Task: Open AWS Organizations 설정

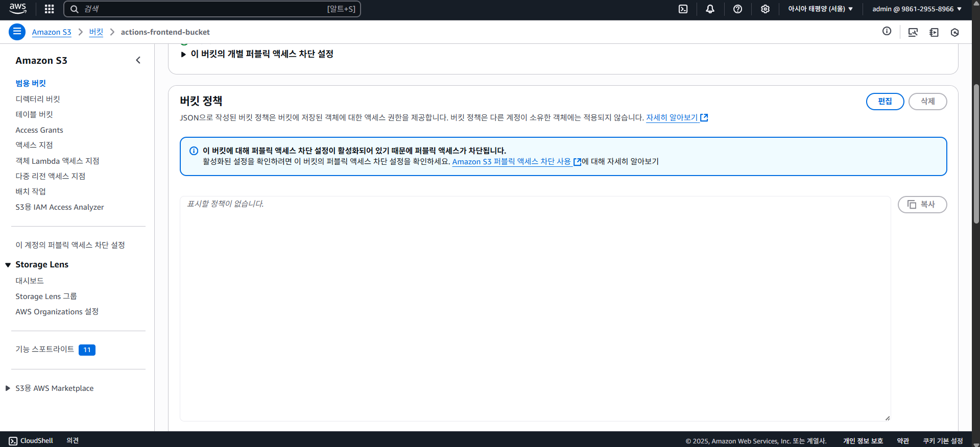Action: (57, 312)
